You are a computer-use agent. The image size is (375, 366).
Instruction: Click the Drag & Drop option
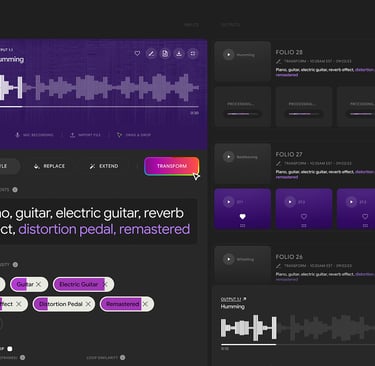coord(134,135)
